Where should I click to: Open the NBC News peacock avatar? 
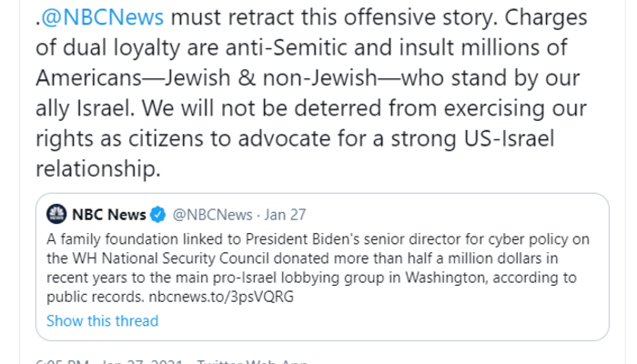[x=56, y=216]
